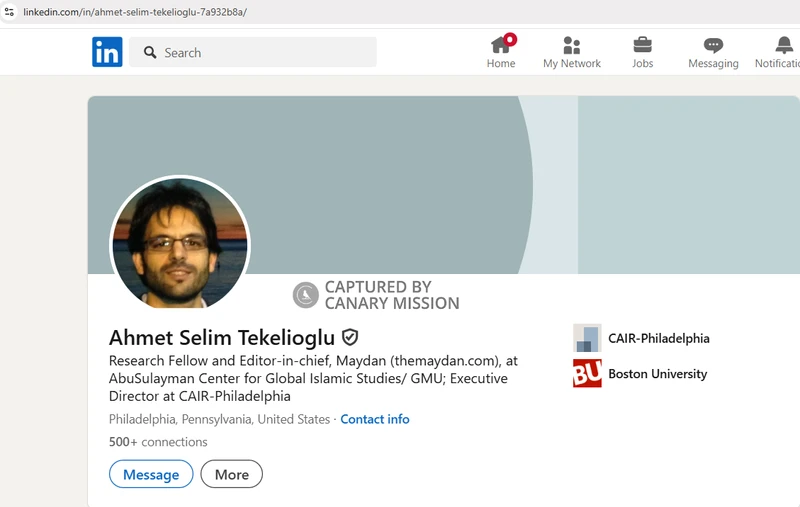Click the CAIR-Philadelphia text link
The image size is (800, 507).
click(658, 338)
